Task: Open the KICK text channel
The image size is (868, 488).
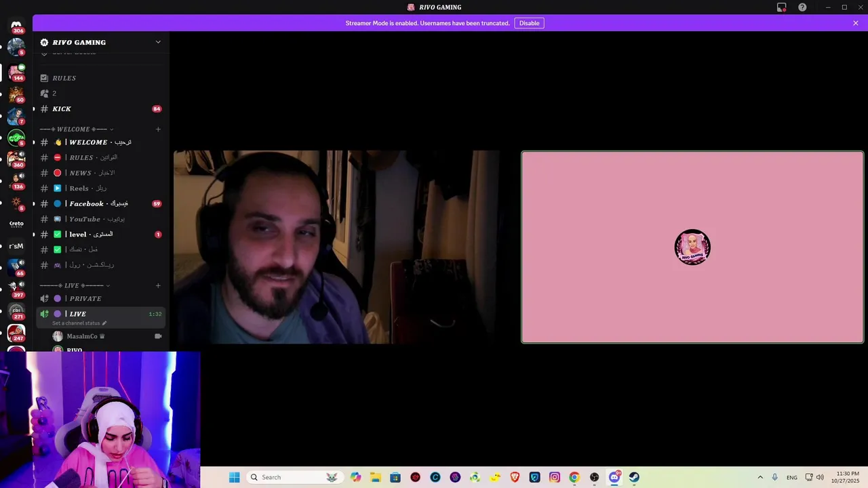Action: click(x=101, y=109)
